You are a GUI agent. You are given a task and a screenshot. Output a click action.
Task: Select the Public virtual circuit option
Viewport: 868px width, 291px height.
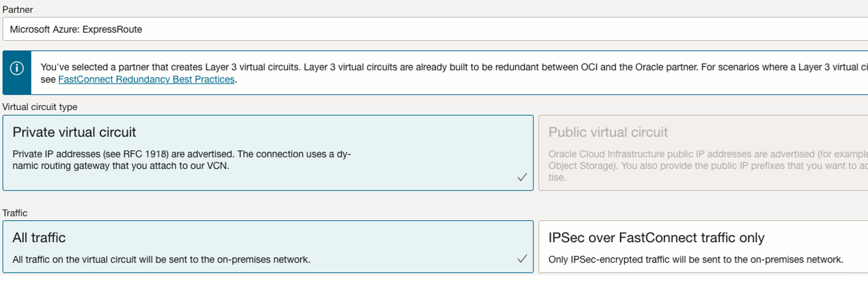(703, 153)
